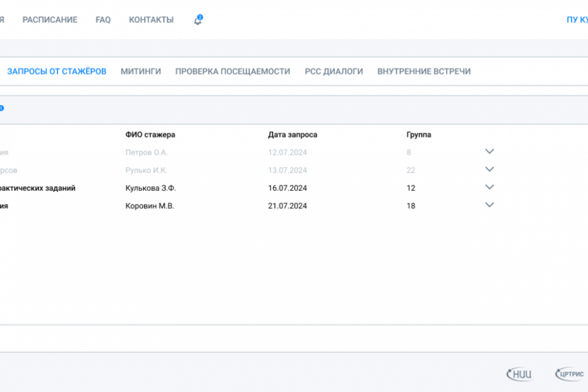The image size is (588, 392).
Task: Expand the Коровин М.В. request row
Action: point(489,204)
